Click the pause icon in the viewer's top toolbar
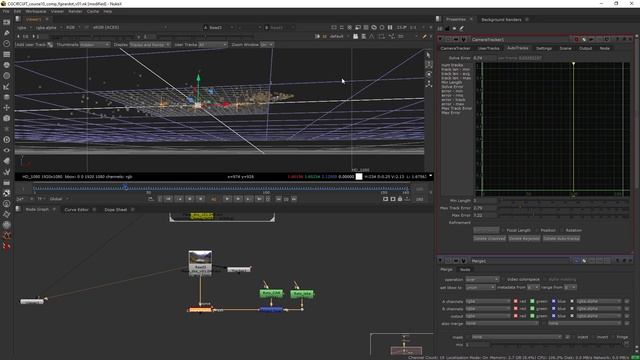 (x=390, y=27)
